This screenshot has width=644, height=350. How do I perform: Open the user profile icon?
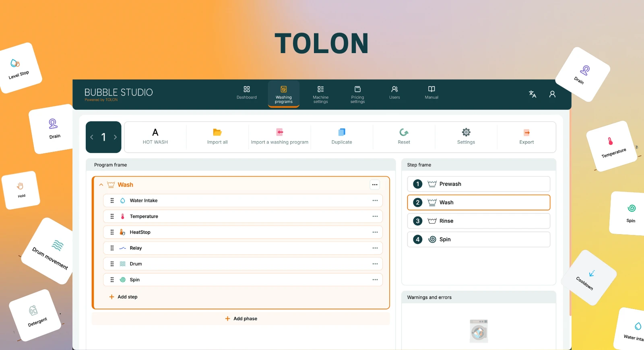(x=552, y=94)
